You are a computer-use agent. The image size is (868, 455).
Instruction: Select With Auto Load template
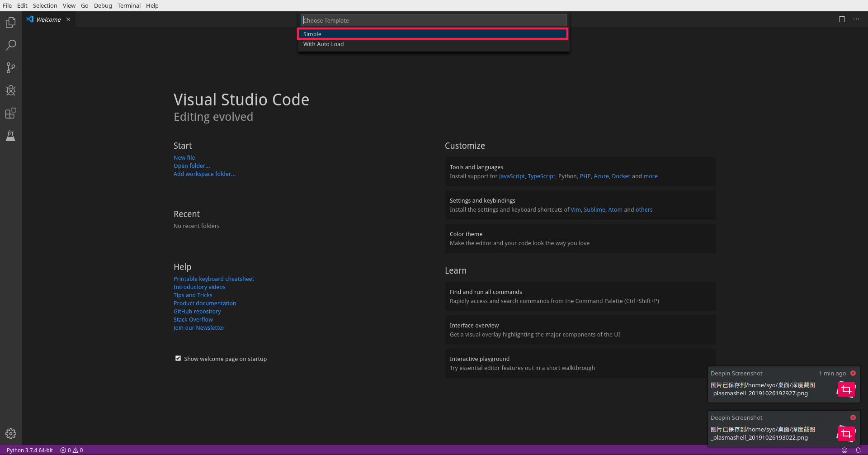coord(323,44)
